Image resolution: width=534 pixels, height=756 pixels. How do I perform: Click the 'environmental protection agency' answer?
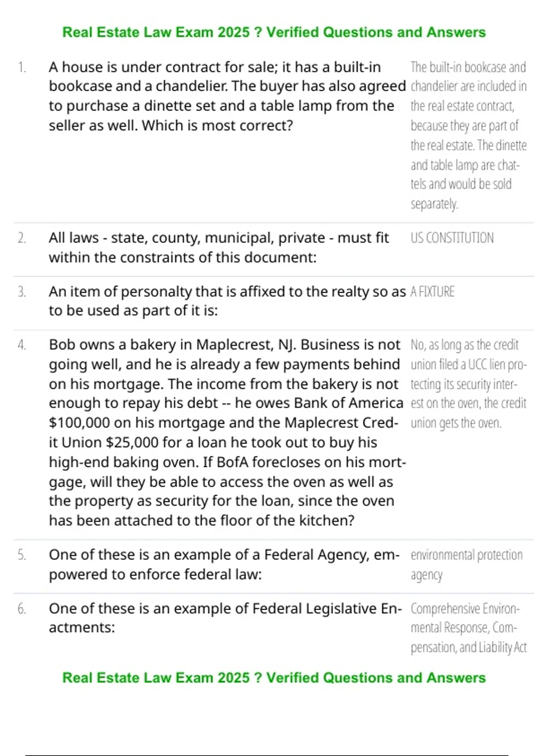(466, 565)
